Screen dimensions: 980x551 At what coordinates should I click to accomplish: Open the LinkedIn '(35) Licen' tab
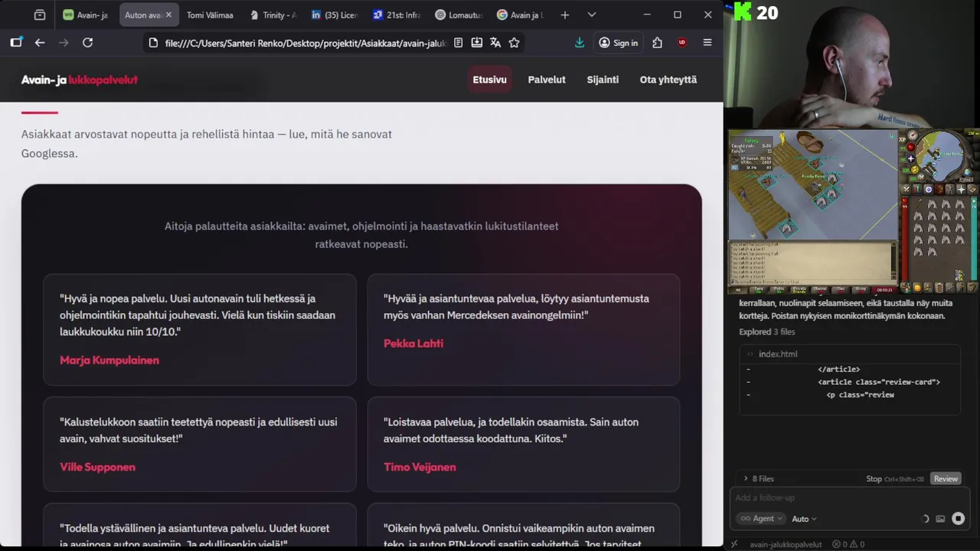pos(335,15)
